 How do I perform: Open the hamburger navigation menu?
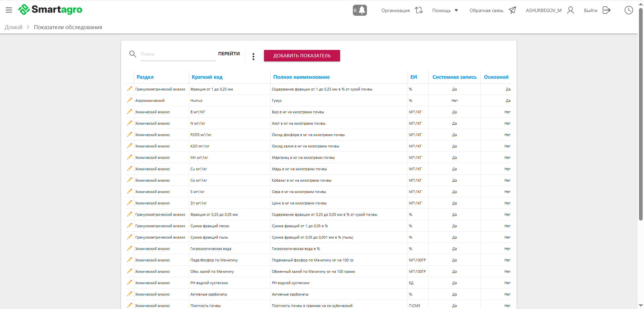tap(9, 10)
